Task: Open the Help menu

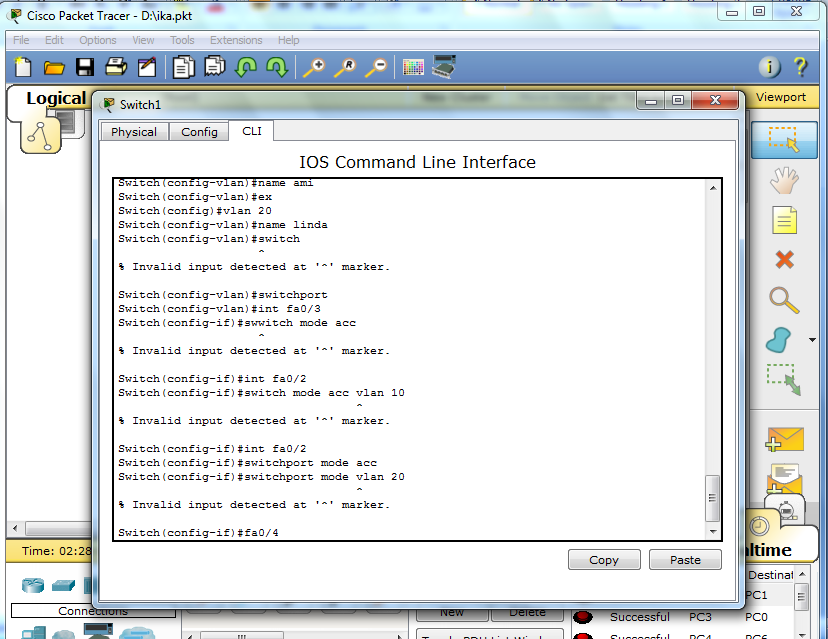Action: 288,40
